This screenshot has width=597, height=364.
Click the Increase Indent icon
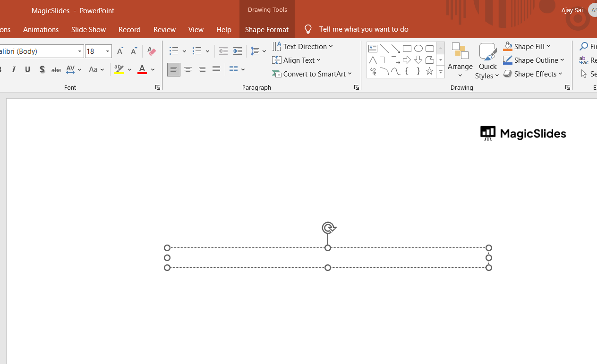click(x=238, y=51)
